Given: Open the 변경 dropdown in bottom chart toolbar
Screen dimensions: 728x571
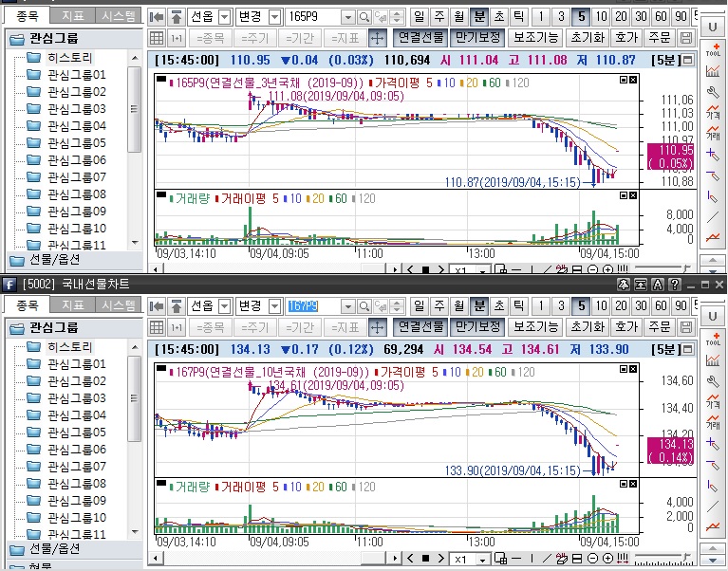Looking at the screenshot, I should tap(274, 306).
